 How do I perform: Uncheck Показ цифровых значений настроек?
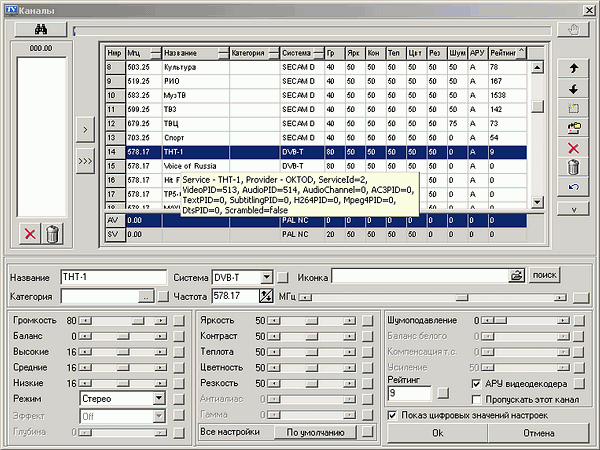pos(392,415)
